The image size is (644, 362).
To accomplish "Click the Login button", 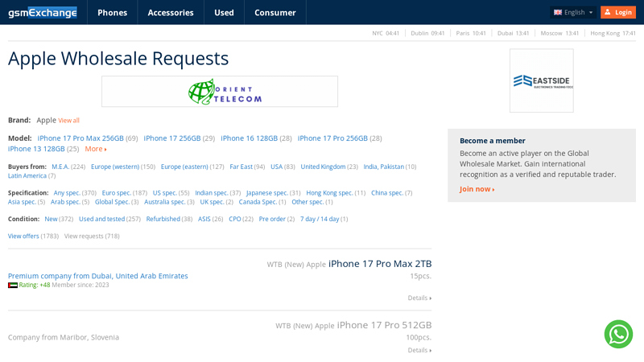I will pos(618,12).
